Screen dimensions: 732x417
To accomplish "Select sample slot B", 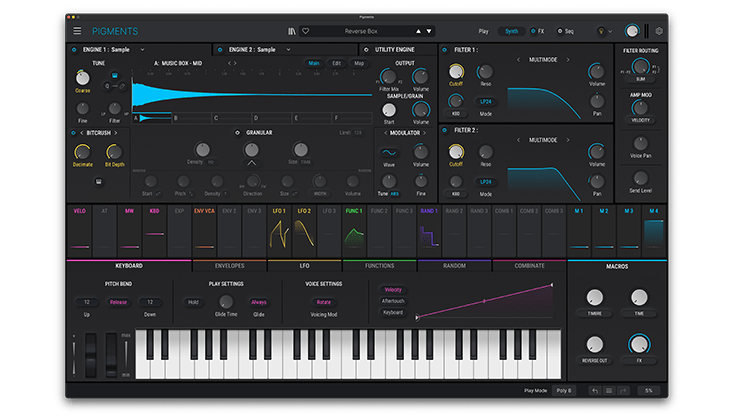I will (192, 118).
